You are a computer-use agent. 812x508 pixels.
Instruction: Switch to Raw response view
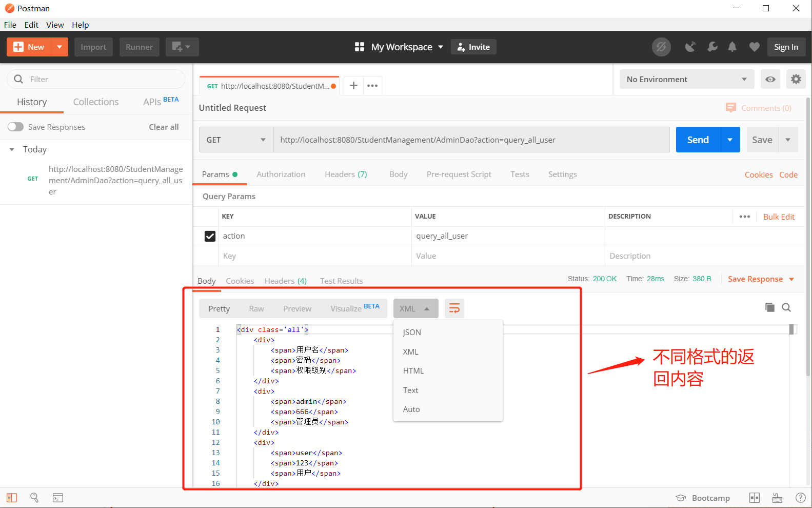click(256, 308)
